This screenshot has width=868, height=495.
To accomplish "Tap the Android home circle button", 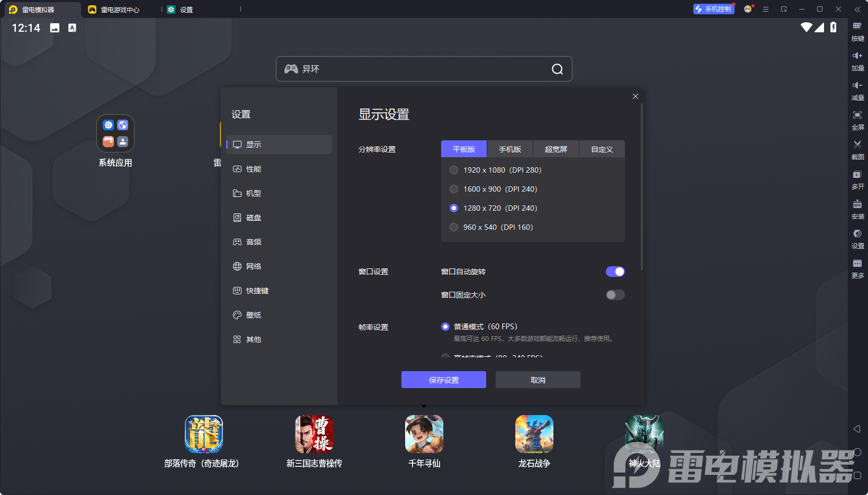I will point(857,452).
